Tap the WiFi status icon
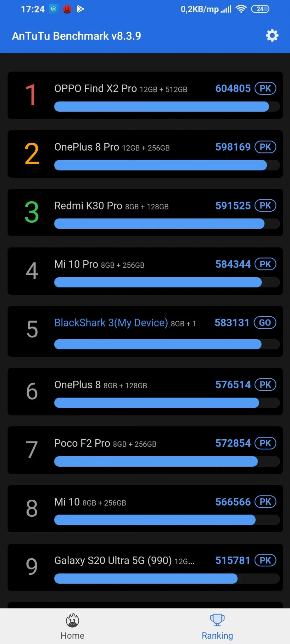Image resolution: width=290 pixels, height=644 pixels. pos(241,9)
